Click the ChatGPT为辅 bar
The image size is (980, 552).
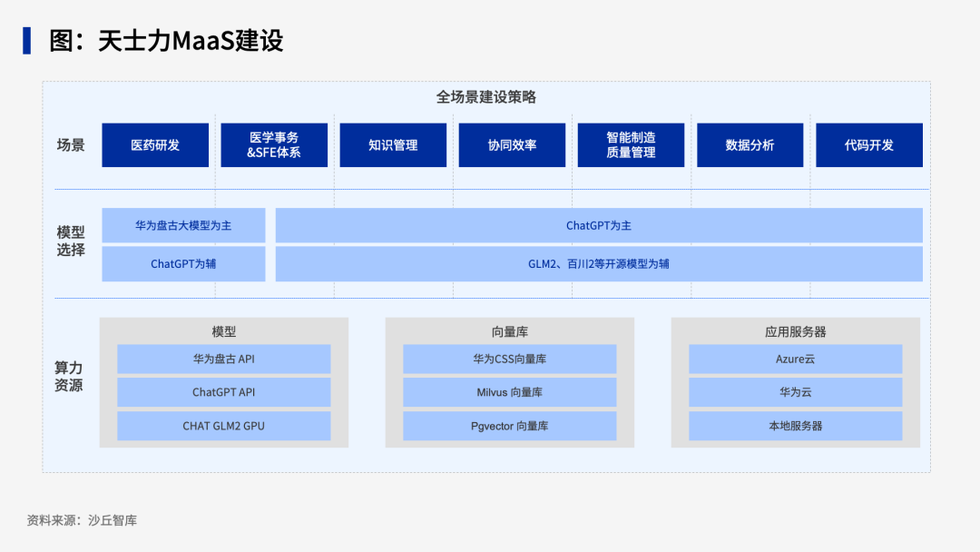click(x=183, y=264)
